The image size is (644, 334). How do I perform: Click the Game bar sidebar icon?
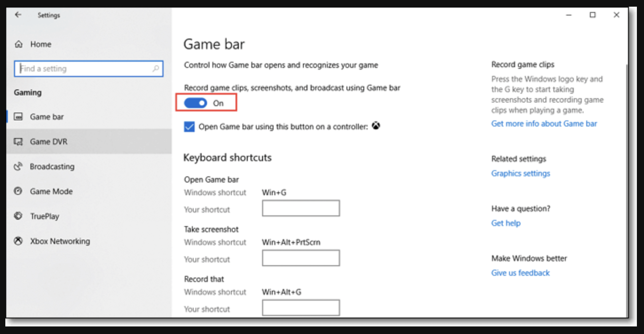(x=19, y=117)
